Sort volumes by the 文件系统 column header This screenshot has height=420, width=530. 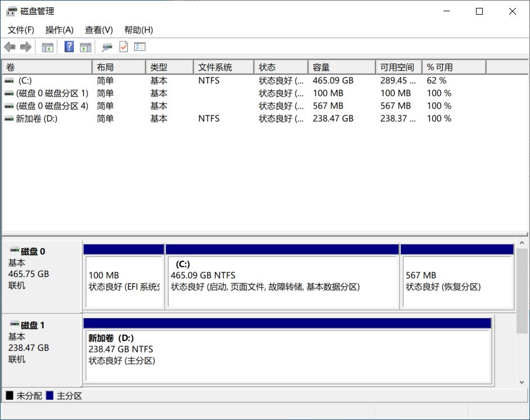[x=223, y=67]
